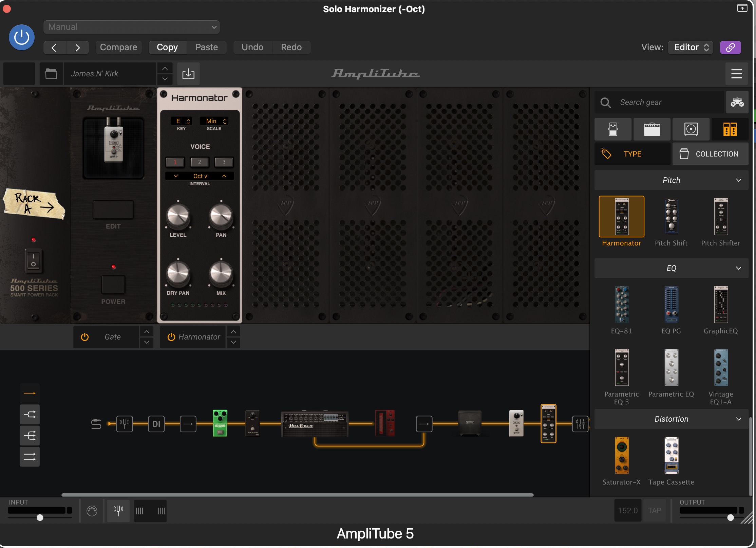Viewport: 756px width, 548px height.
Task: Open the Harmonator KEY selector
Action: pyautogui.click(x=181, y=121)
